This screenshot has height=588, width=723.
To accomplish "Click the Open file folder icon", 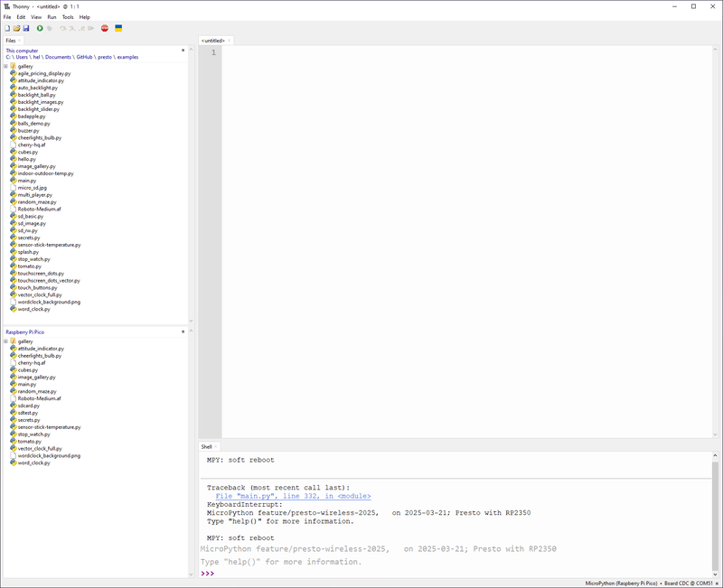I will coord(16,28).
